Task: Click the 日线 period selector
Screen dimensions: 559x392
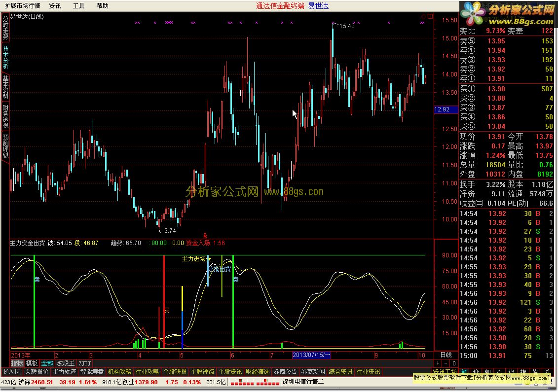Action: click(446, 355)
